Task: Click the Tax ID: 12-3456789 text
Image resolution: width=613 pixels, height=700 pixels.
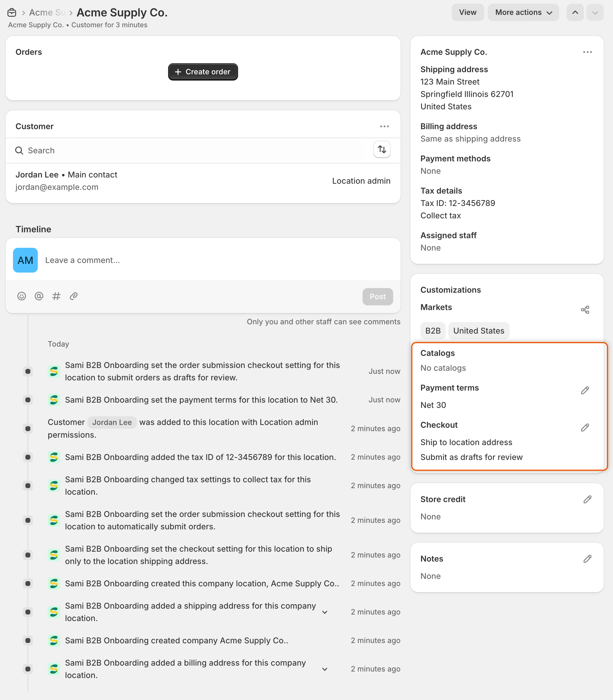Action: tap(458, 203)
